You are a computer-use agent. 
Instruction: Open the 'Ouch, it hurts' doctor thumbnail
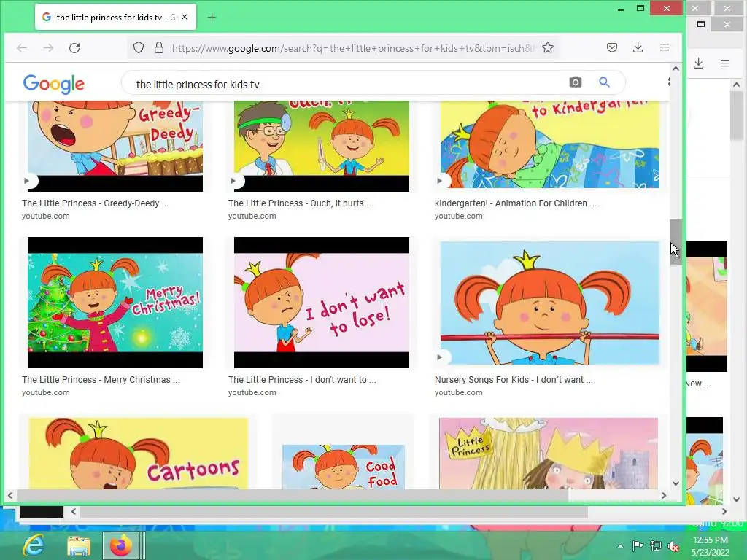pos(322,146)
